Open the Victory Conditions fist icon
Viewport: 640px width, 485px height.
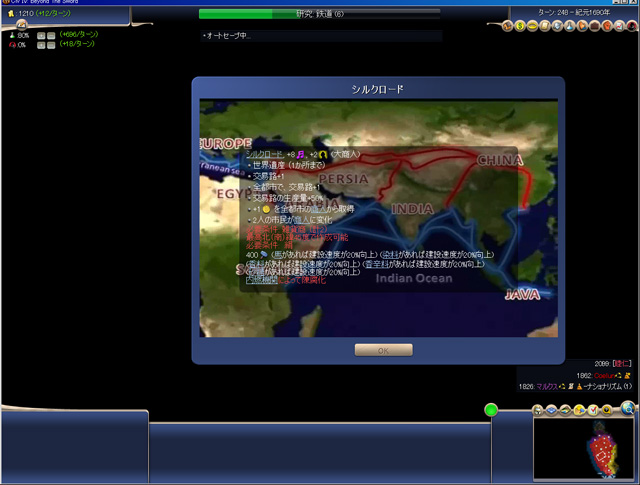(607, 26)
